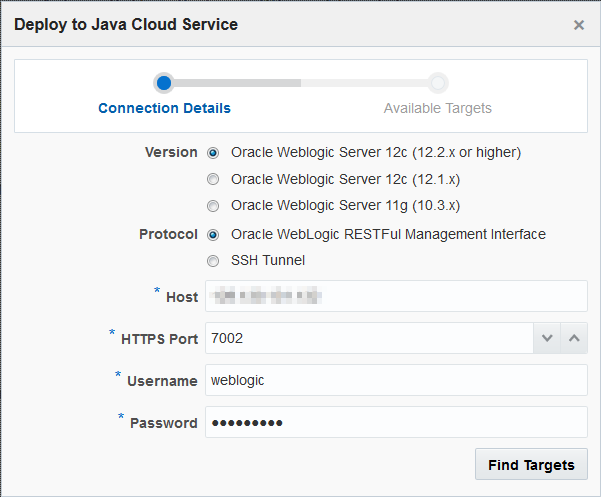Increase the HTTPS Port value

(x=574, y=338)
